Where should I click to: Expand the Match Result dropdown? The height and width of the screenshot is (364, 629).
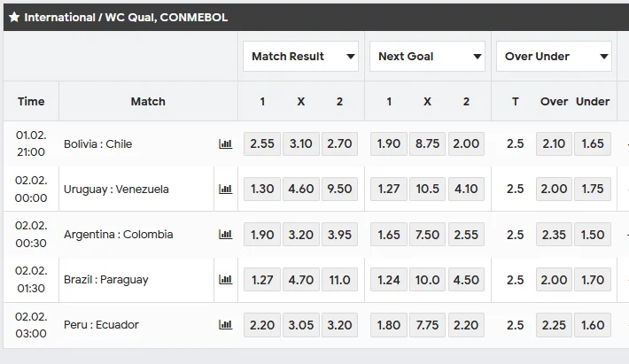pos(300,57)
